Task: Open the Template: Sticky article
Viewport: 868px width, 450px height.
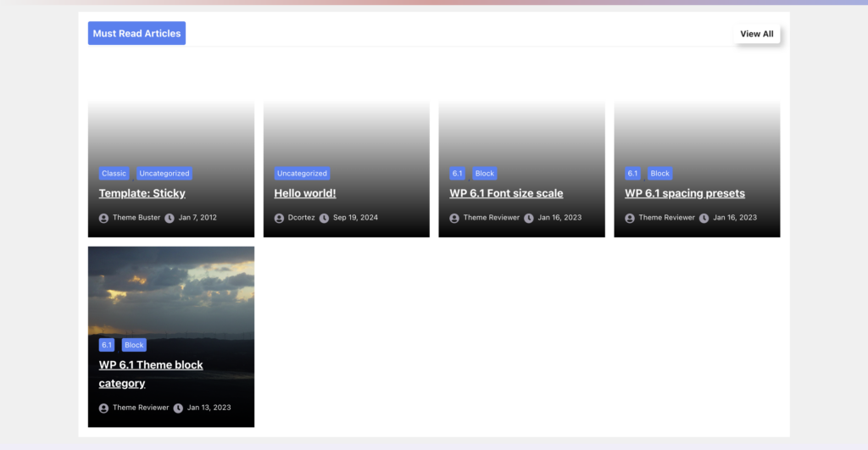Action: pos(142,193)
